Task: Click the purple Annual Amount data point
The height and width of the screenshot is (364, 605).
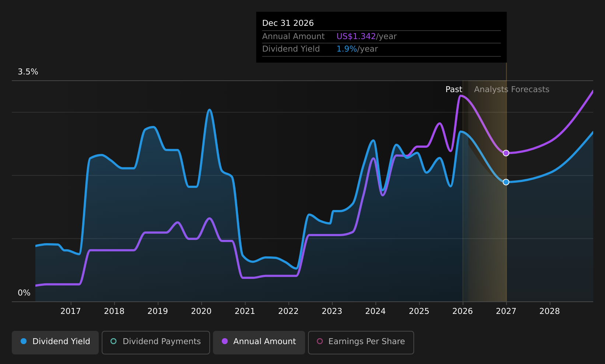Action: [x=506, y=153]
